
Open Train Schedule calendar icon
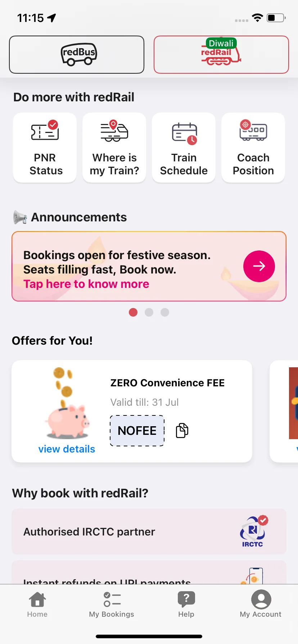184,133
